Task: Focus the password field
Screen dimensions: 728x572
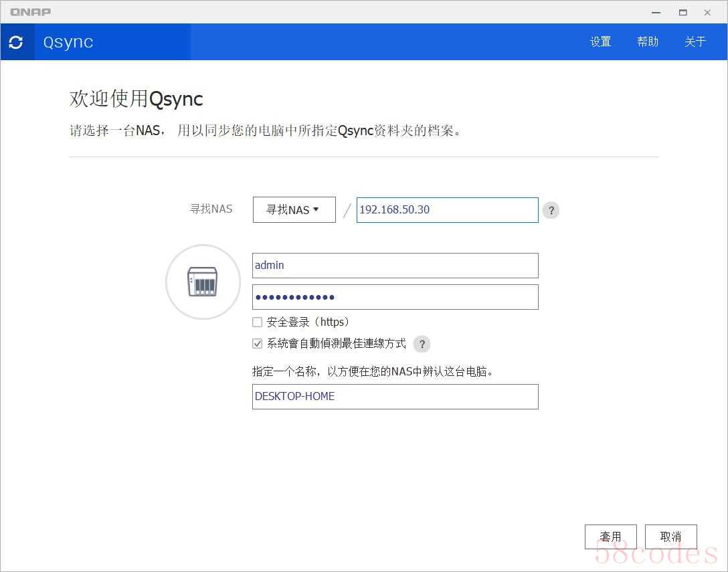Action: click(395, 297)
